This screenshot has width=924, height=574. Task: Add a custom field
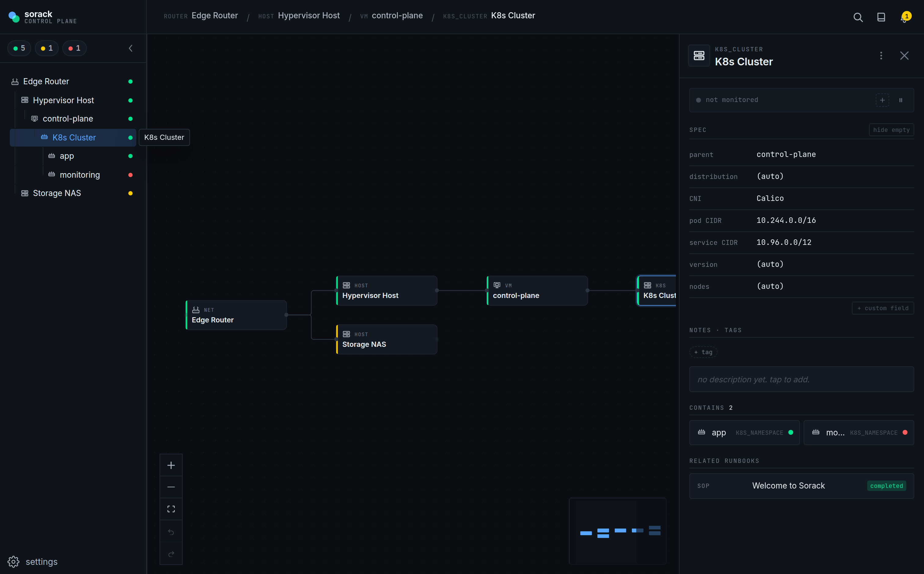[x=883, y=308]
